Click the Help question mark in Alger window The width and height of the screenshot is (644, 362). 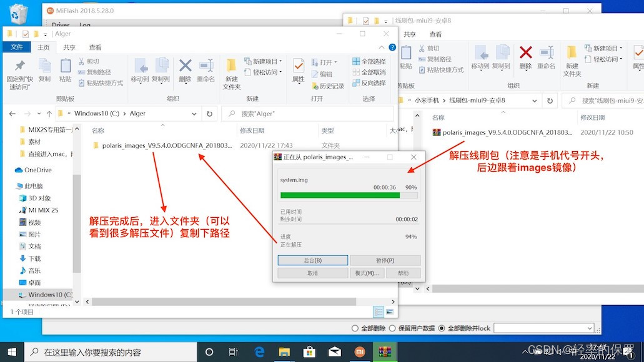pos(392,47)
